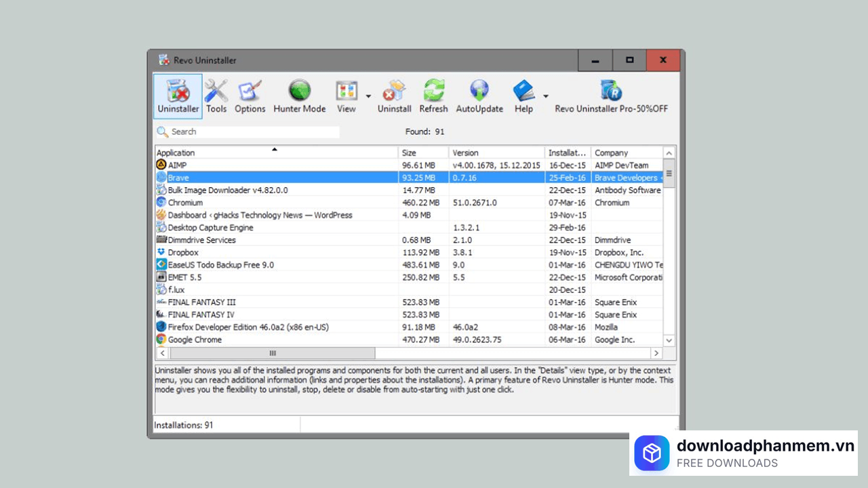Click the vertical scrollbar thumb
Viewport: 868px width, 488px height.
coord(669,174)
